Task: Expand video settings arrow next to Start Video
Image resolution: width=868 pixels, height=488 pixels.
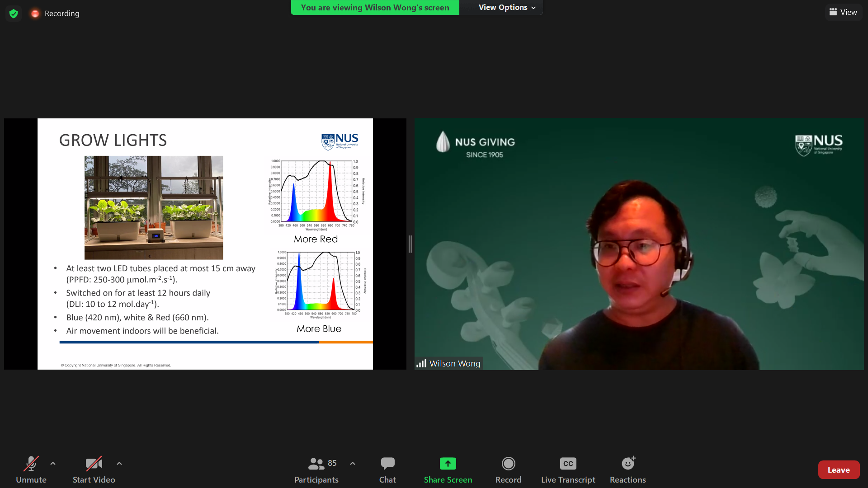Action: (x=119, y=463)
